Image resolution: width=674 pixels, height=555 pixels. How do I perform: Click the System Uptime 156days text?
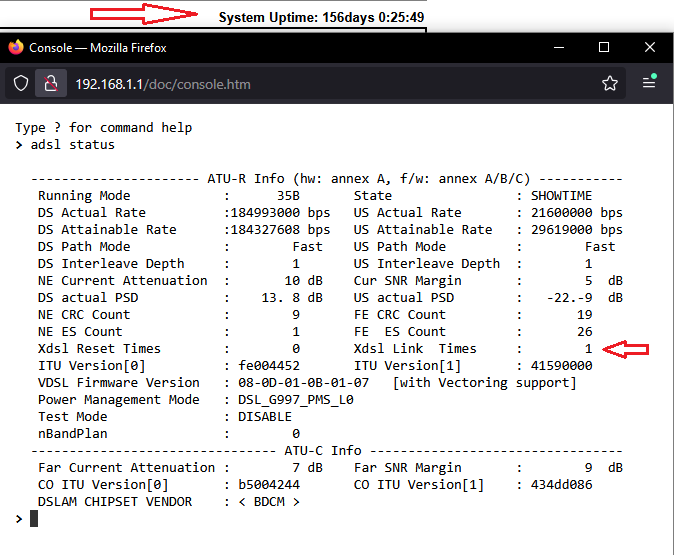pos(321,17)
